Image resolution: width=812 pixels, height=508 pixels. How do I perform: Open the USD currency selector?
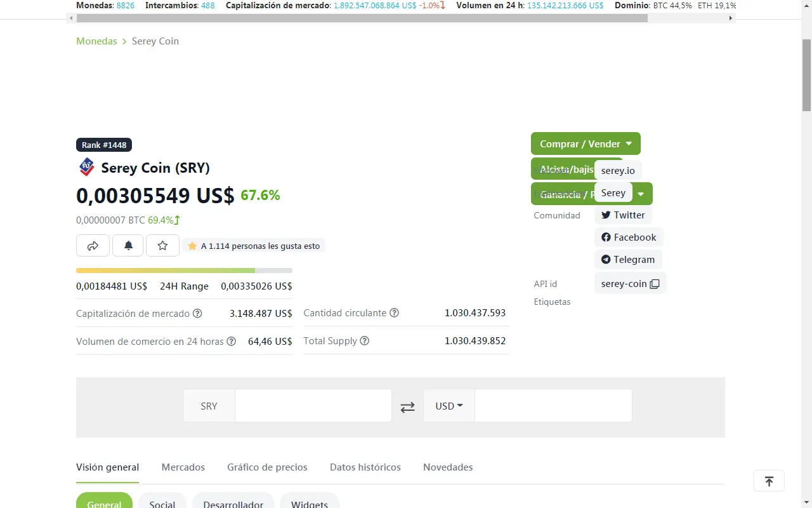click(x=449, y=406)
